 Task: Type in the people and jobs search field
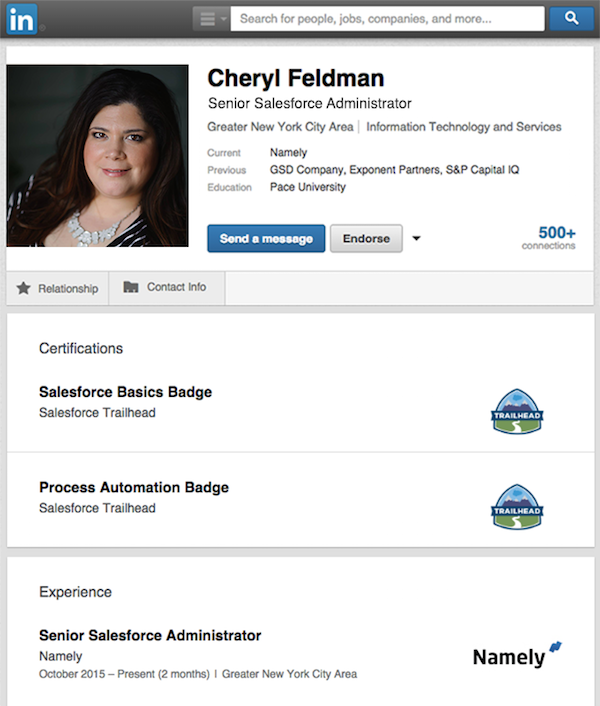pyautogui.click(x=390, y=18)
